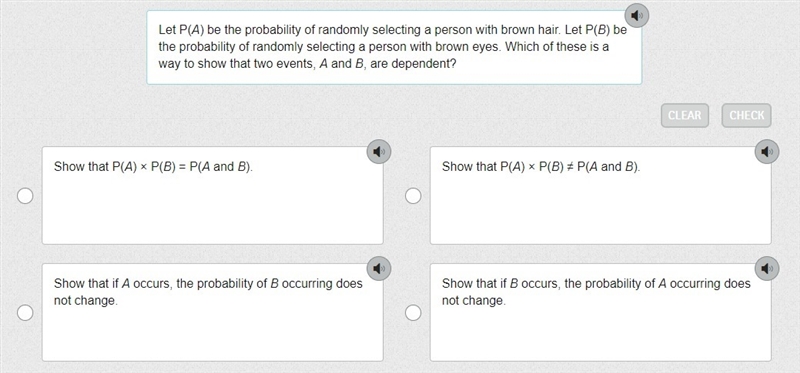Choose the radio option 'if B occurs' answer
The height and width of the screenshot is (373, 800).
413,313
